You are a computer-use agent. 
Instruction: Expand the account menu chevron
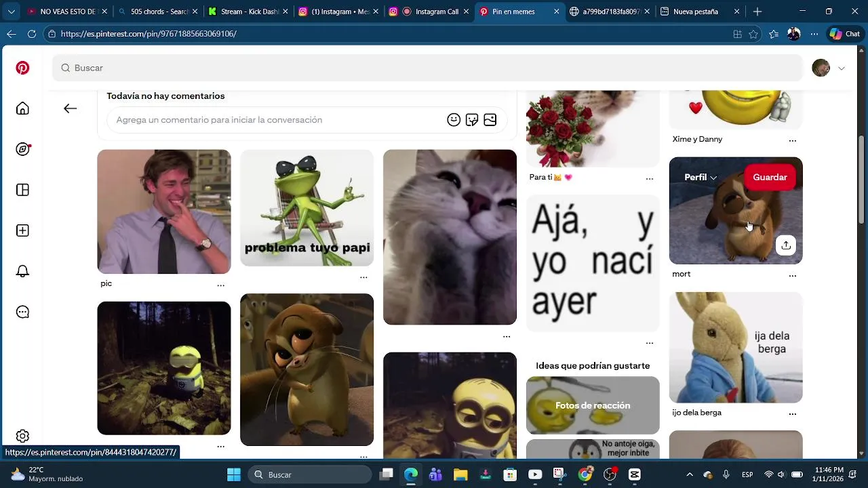842,68
